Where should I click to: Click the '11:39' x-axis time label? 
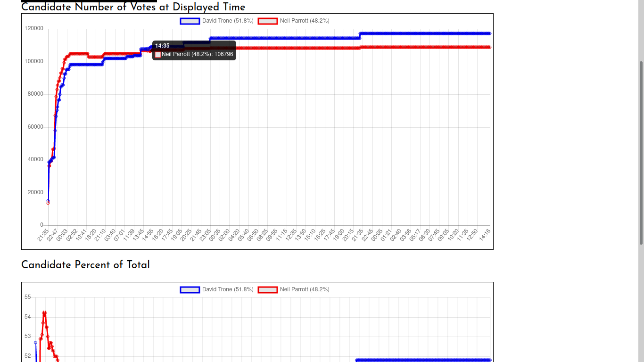(x=130, y=234)
